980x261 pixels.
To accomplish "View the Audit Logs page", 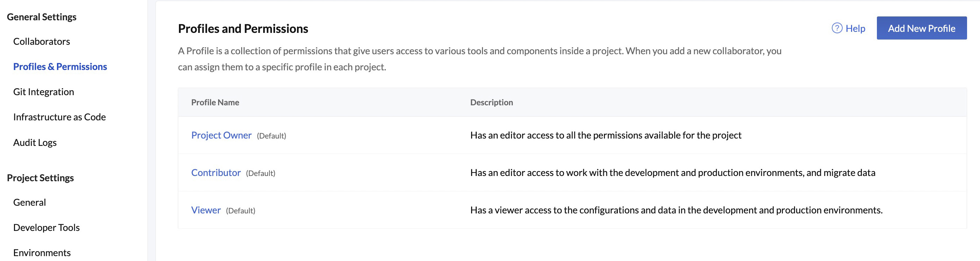I will coord(35,142).
